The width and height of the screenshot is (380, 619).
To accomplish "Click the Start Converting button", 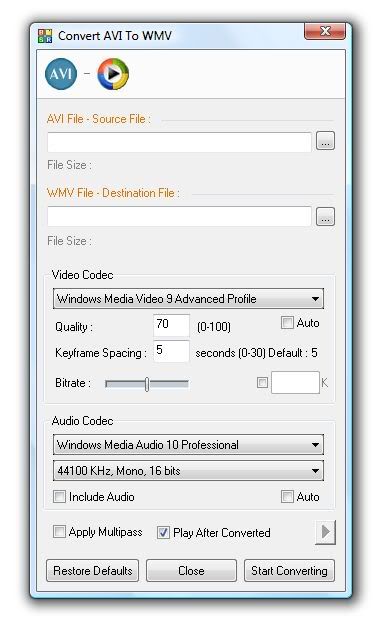I will coord(289,570).
